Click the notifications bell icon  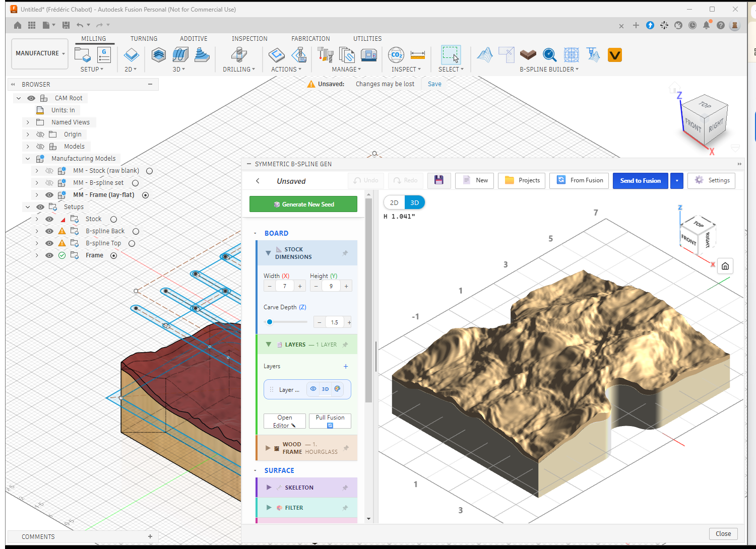[x=707, y=25]
